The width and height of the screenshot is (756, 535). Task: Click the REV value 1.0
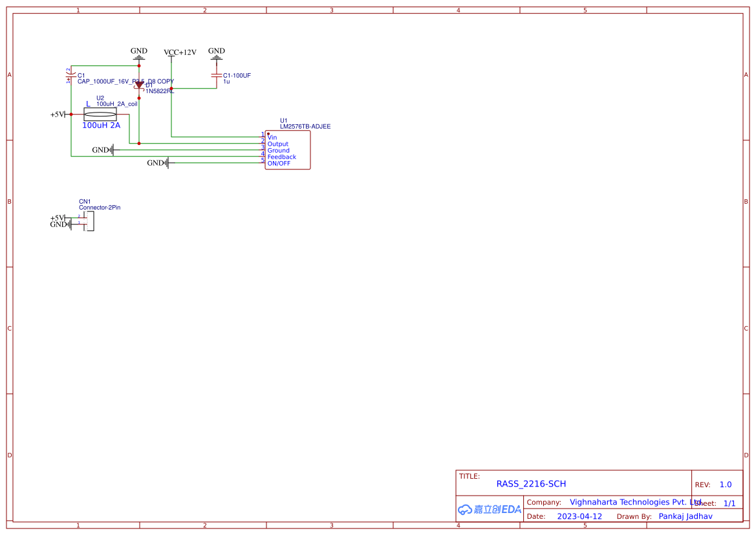click(x=724, y=484)
